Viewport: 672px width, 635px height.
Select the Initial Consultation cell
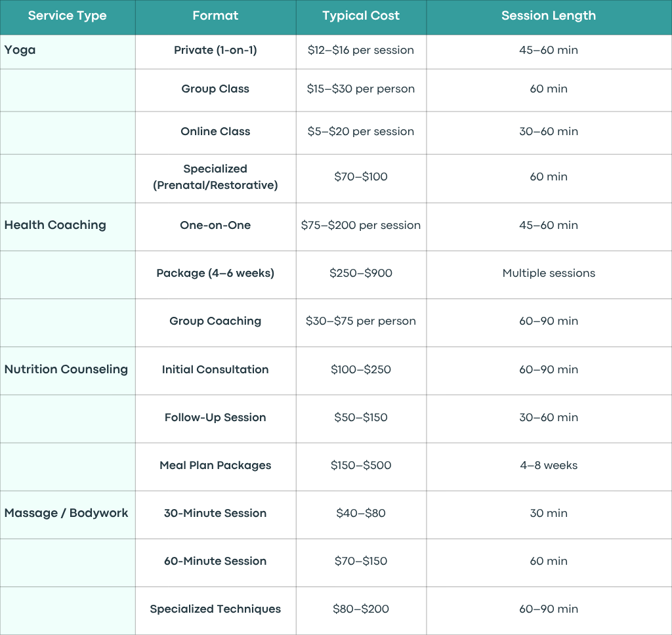(215, 371)
